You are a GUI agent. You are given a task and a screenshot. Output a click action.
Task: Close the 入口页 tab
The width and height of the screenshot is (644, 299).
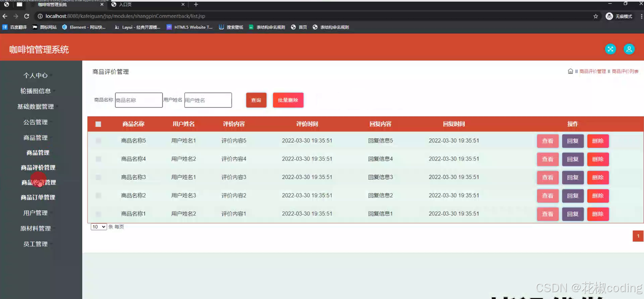[x=183, y=4]
